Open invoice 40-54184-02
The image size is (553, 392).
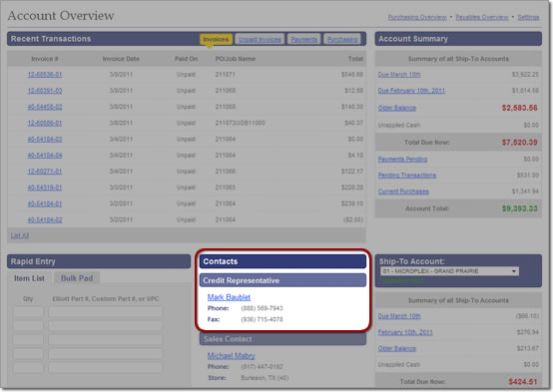45,220
